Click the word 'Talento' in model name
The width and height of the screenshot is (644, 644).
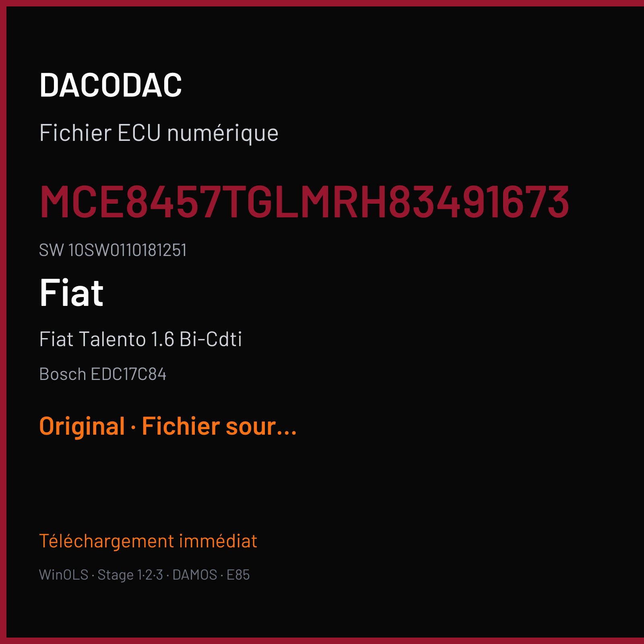click(x=112, y=339)
